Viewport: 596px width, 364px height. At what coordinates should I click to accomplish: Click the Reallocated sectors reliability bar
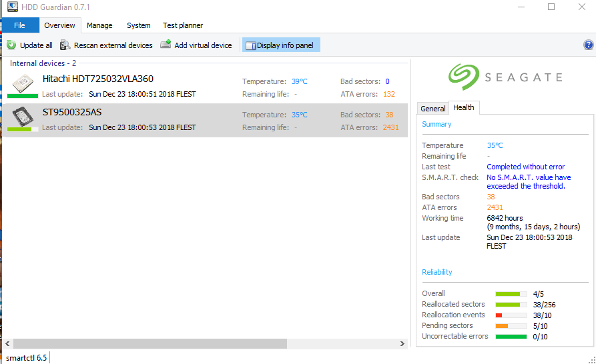click(511, 305)
